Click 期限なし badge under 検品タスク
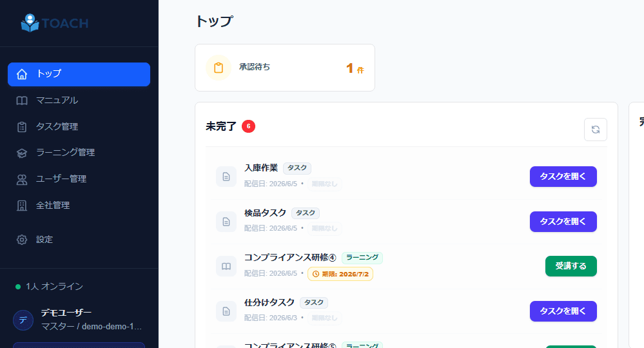This screenshot has width=644, height=348. [324, 228]
